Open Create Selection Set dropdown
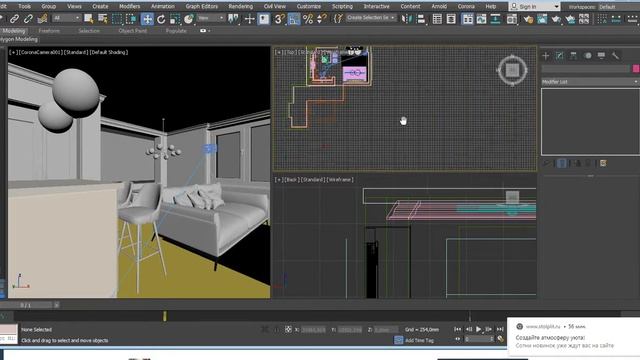The height and width of the screenshot is (360, 640). (x=371, y=18)
